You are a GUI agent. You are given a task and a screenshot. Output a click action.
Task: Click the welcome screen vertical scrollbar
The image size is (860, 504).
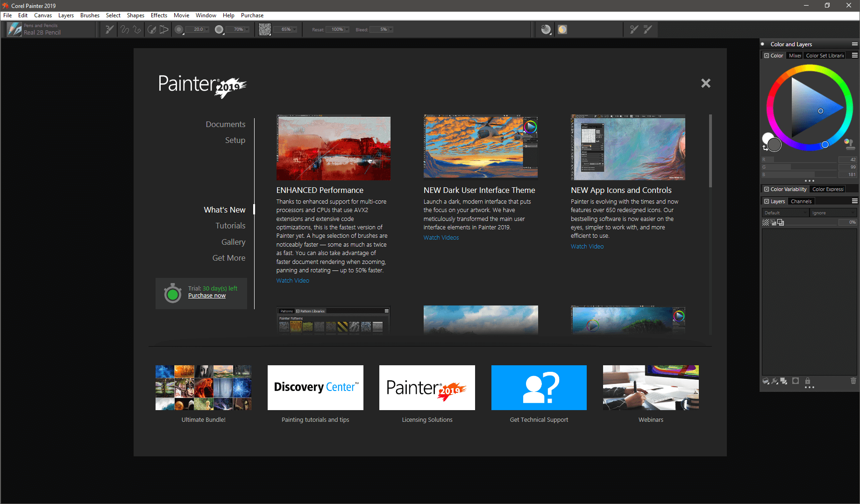[711, 151]
